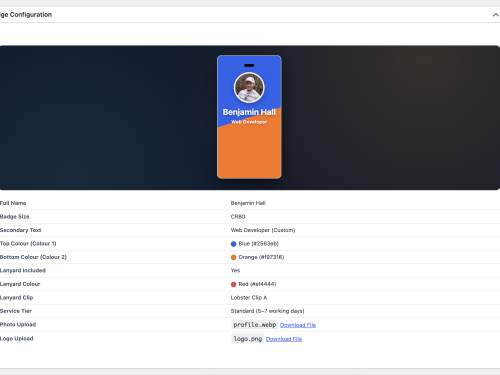Select the Bottom Colour (Colour 2) label
The image size is (500, 375).
(x=33, y=257)
